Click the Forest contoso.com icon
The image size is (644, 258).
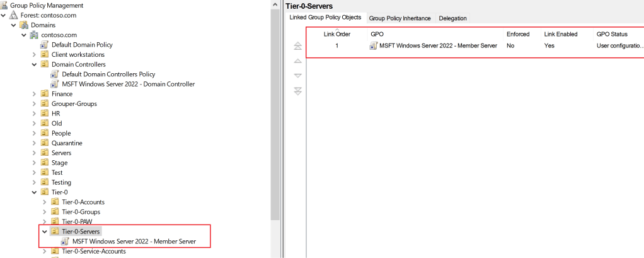point(14,15)
